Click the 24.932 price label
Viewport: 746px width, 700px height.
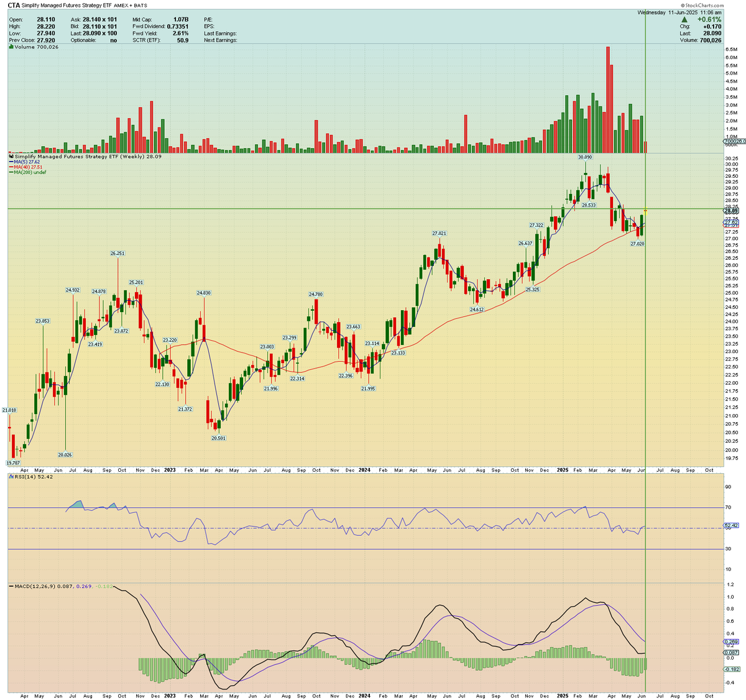pos(73,290)
